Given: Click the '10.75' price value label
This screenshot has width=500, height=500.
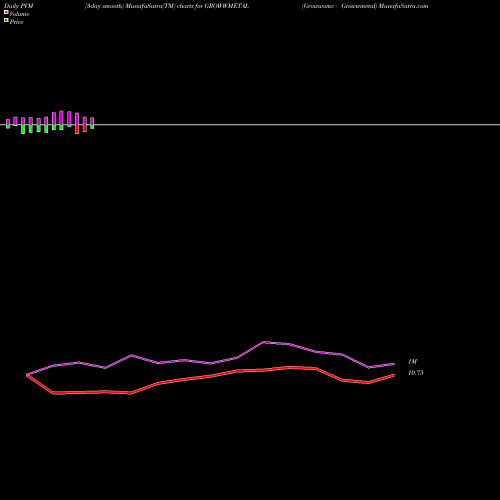Looking at the screenshot, I should point(416,373).
